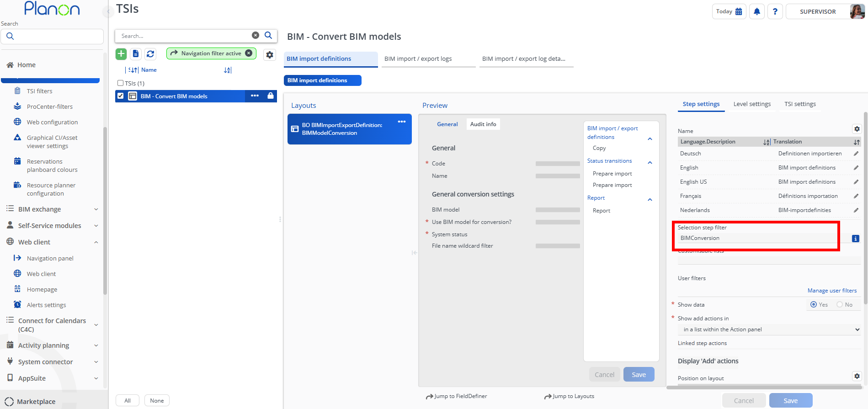
Task: Open more options for BIM - Convert BIM models
Action: pyautogui.click(x=255, y=96)
